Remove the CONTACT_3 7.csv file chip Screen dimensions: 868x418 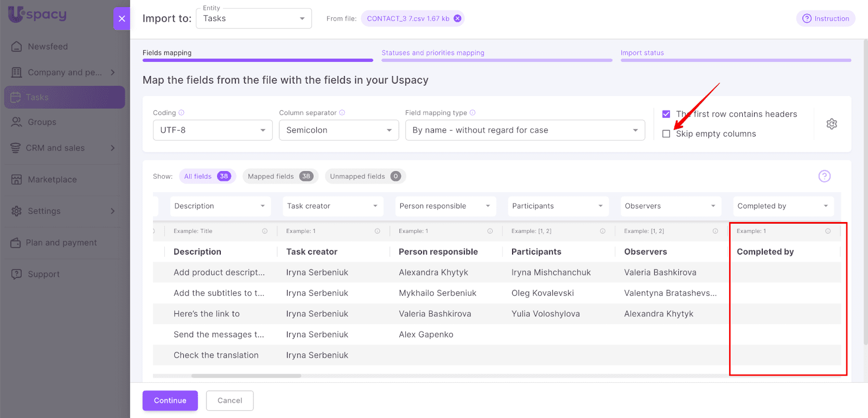tap(457, 18)
